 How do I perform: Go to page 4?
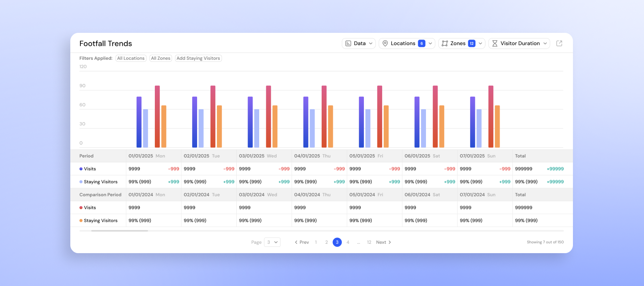348,242
